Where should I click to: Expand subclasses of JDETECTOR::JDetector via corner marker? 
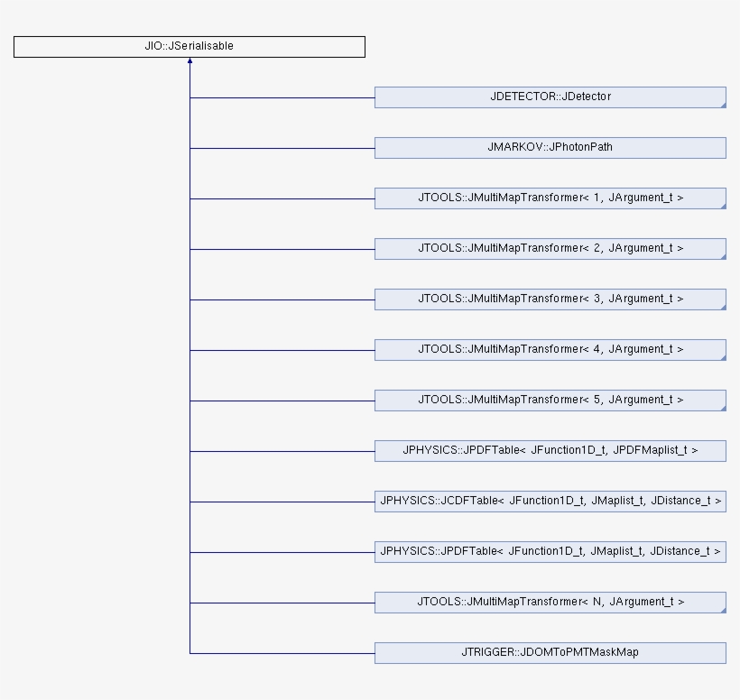[722, 105]
